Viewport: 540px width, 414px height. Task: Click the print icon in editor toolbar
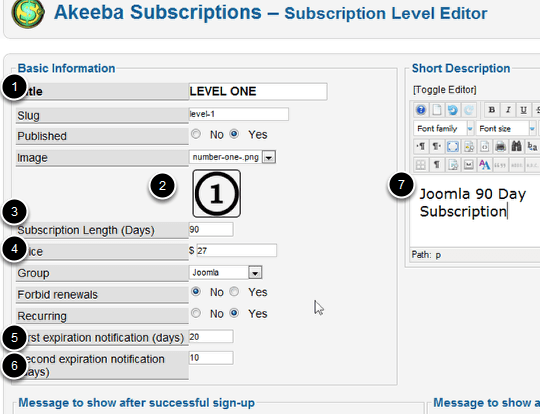click(x=500, y=147)
